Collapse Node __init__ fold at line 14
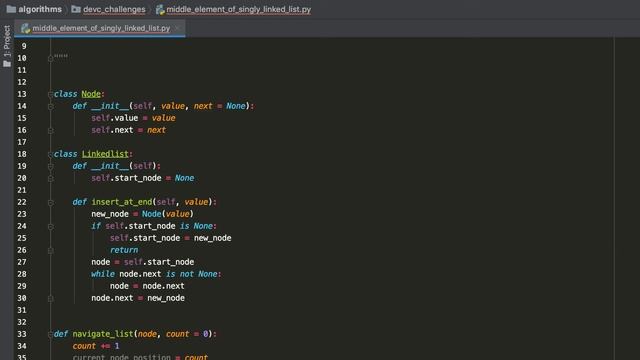Viewport: 640px width, 360px height. pos(51,107)
